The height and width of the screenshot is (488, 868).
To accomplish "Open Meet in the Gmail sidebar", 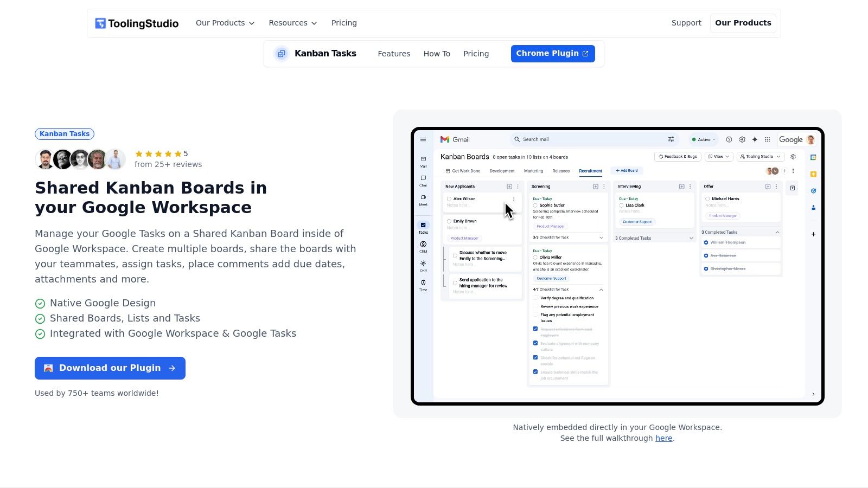I will (x=423, y=200).
